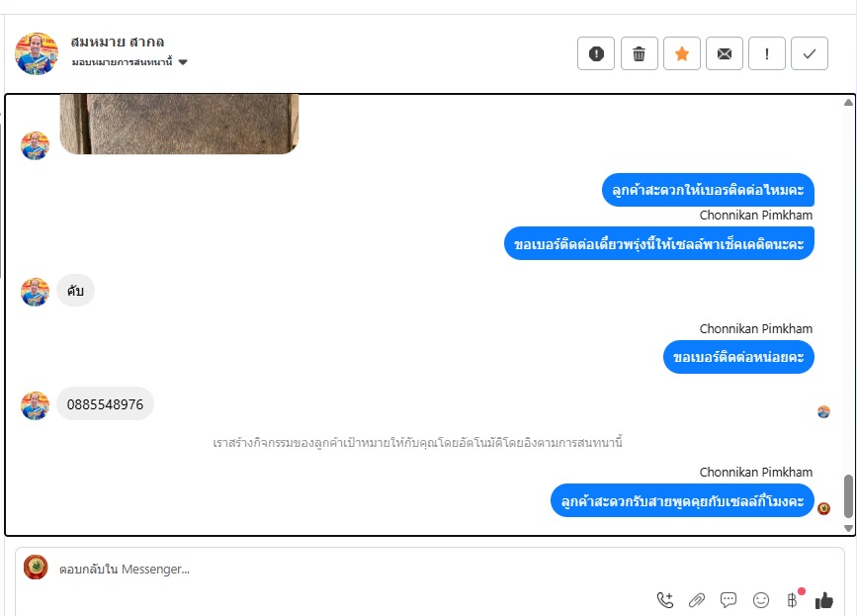This screenshot has height=616, width=857.
Task: Flag conversation with the exclamation mark button
Action: pos(767,53)
